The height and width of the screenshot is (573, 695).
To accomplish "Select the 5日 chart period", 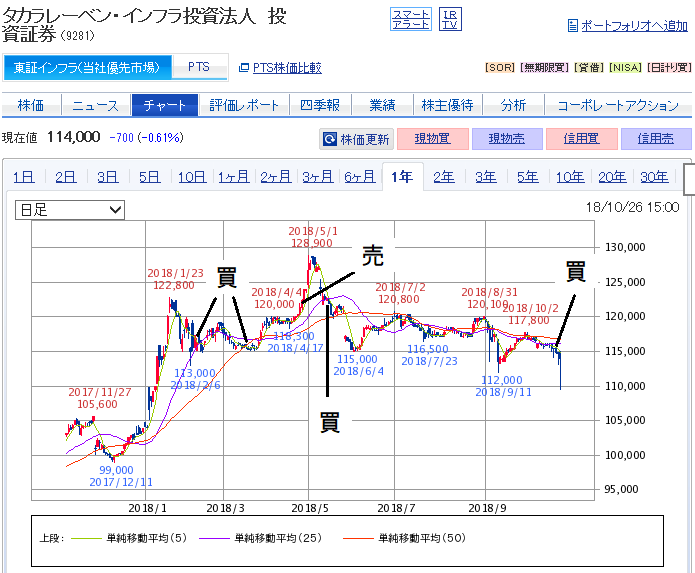I will click(149, 177).
